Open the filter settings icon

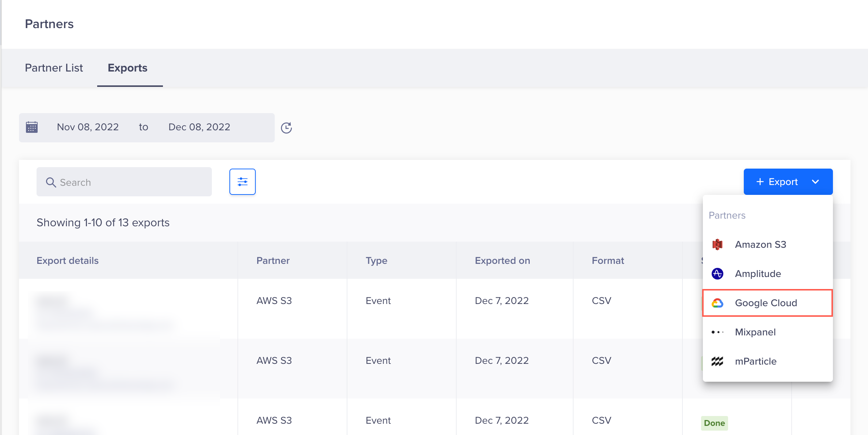pos(242,181)
